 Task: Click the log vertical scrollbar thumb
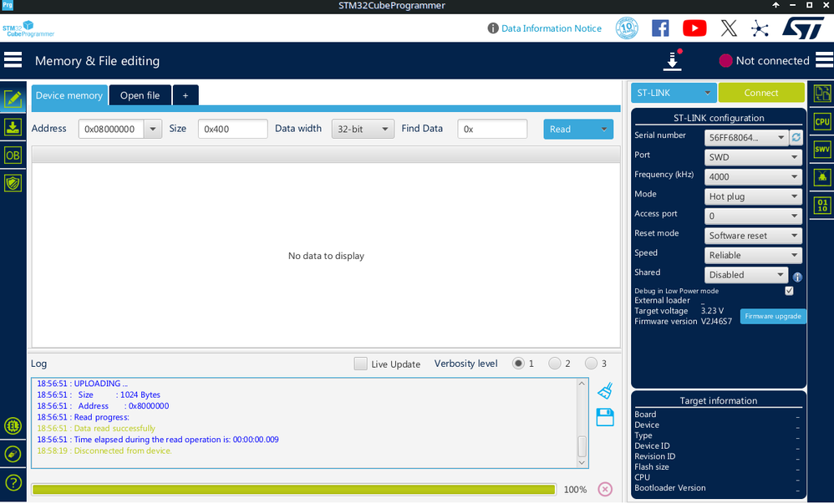tap(582, 446)
